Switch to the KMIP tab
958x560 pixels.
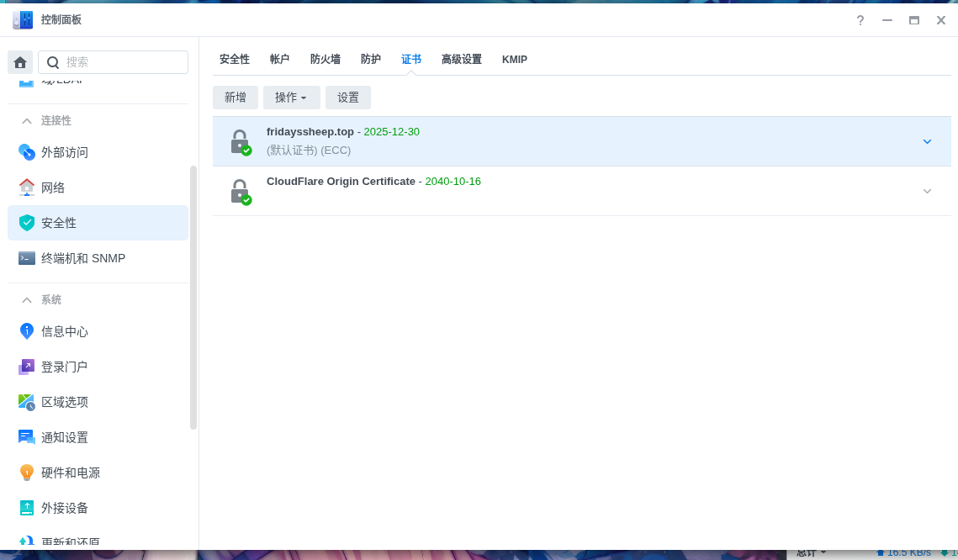point(514,59)
